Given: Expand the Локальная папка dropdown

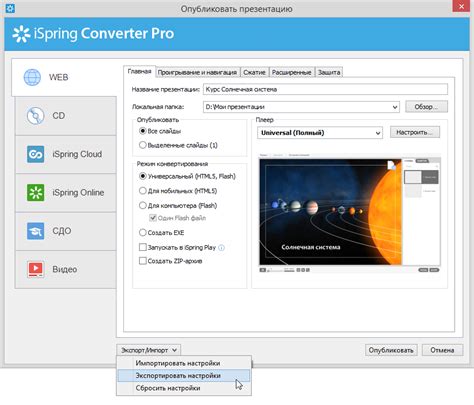Looking at the screenshot, I should tap(395, 107).
